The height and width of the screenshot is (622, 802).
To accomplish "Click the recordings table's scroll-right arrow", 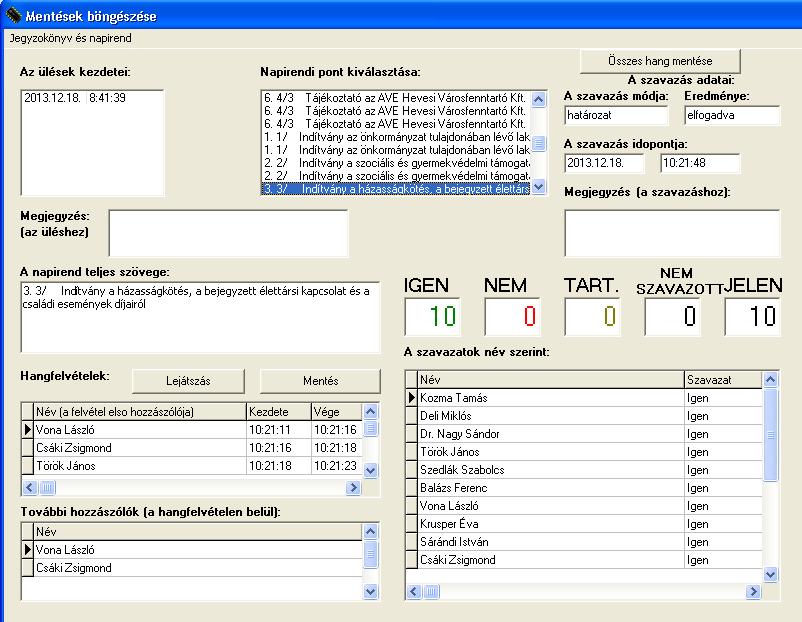I will [x=353, y=487].
